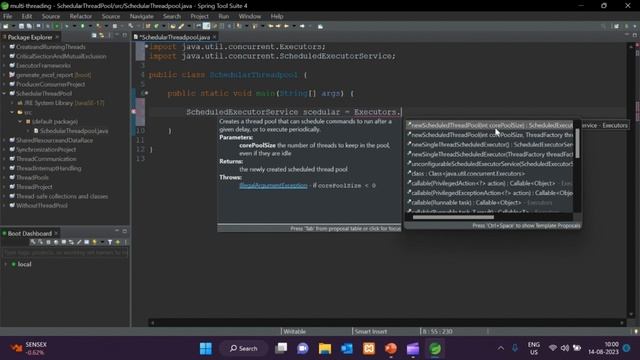Select class : Class<java.util.concurrent.Executors> proposal
Viewport: 640px width, 360px height.
click(x=490, y=173)
